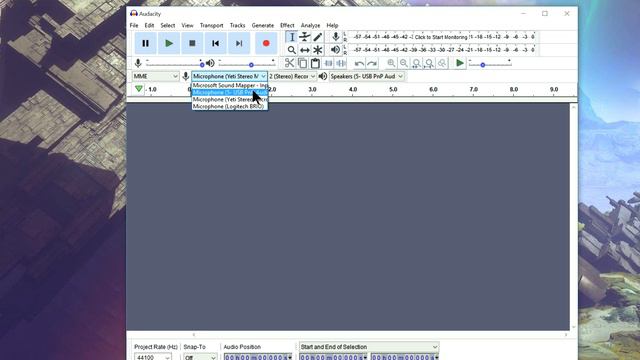Image resolution: width=640 pixels, height=360 pixels.
Task: Adjust the playback speed slider
Action: [x=489, y=64]
